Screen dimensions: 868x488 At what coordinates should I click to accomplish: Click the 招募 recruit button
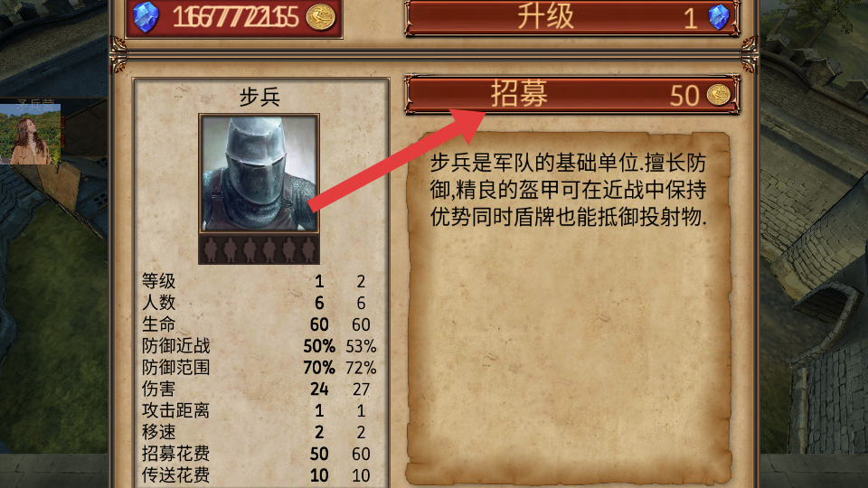coord(572,95)
